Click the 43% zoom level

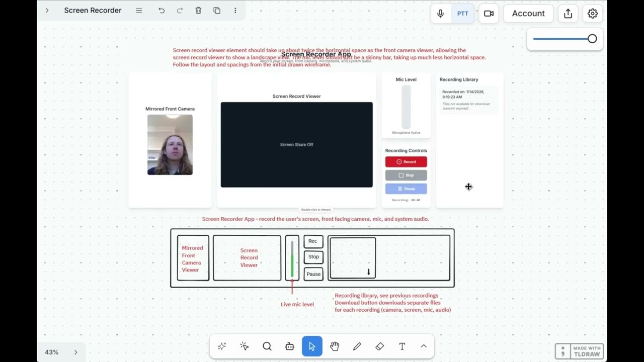52,352
